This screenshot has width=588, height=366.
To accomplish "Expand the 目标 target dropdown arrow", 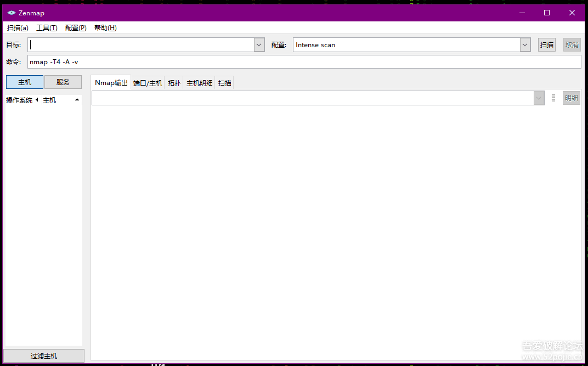I will point(259,44).
